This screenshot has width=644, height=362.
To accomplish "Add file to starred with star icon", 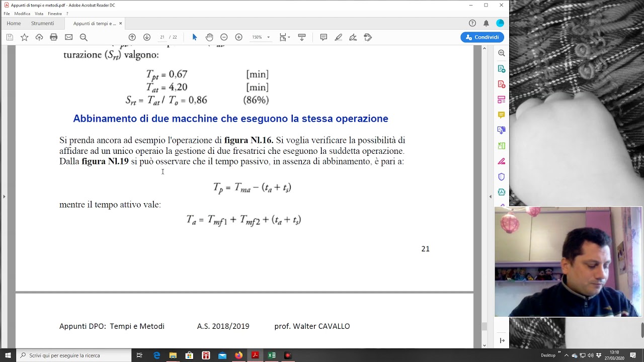I will tap(24, 37).
